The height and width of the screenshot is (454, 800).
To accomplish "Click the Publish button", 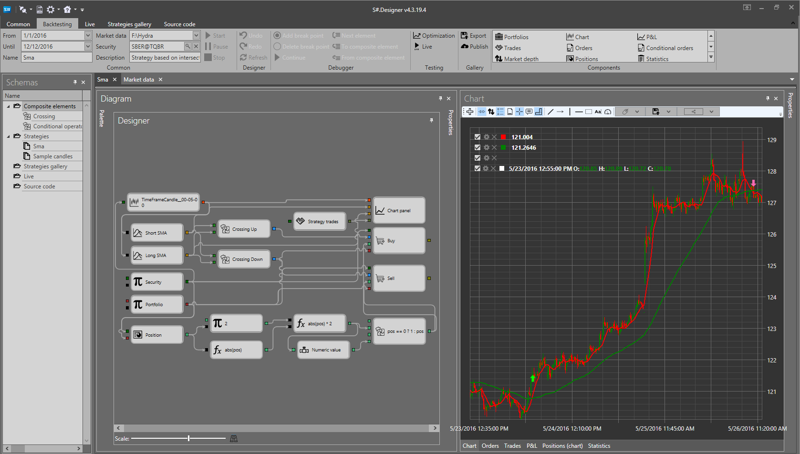I will coord(474,47).
